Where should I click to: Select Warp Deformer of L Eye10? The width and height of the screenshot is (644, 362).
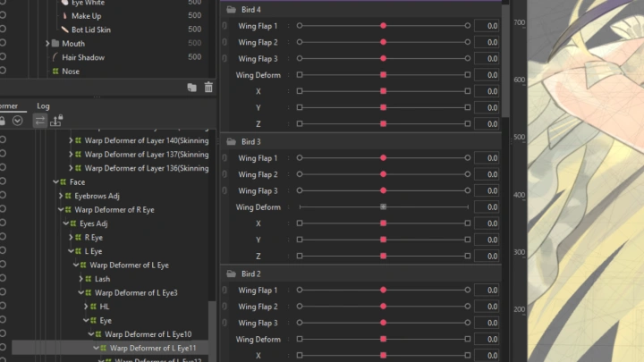(x=148, y=334)
